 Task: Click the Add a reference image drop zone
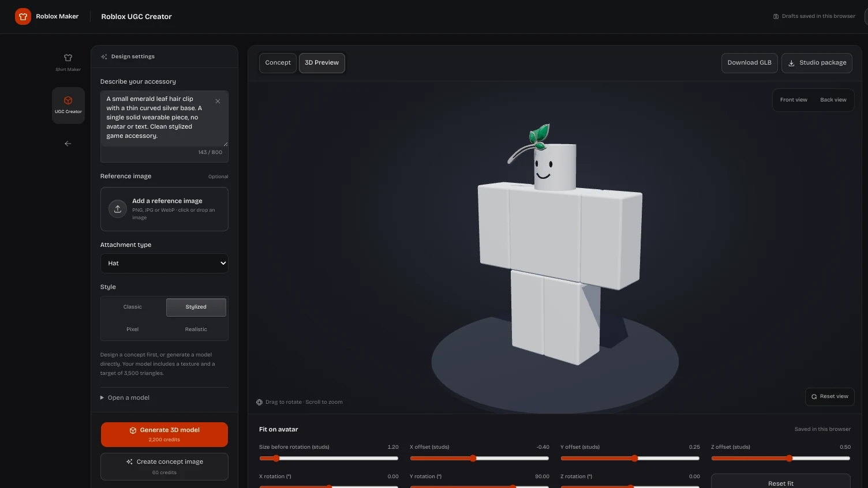[164, 209]
